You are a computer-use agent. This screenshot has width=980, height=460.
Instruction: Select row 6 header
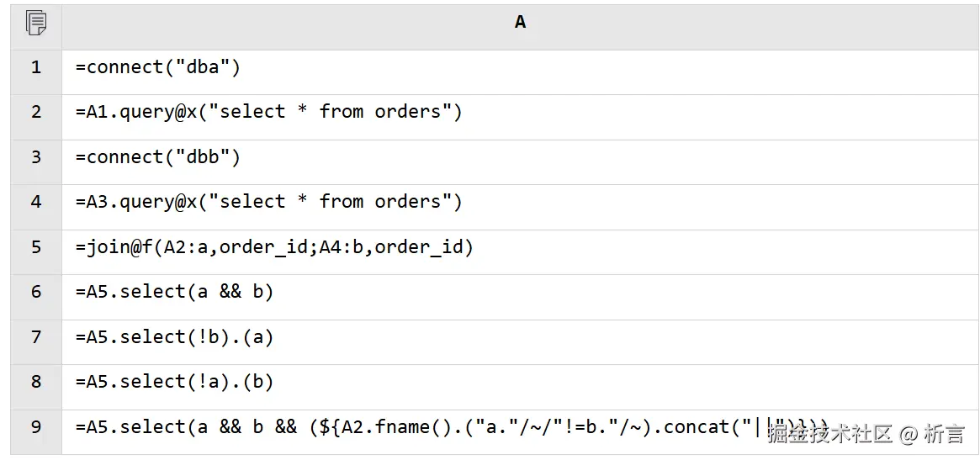tap(36, 292)
